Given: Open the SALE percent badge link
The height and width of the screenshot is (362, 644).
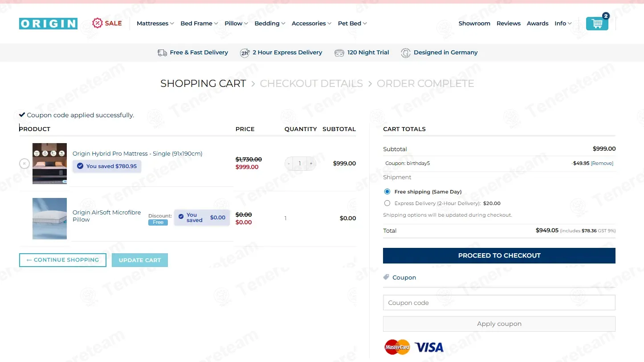Looking at the screenshot, I should (x=107, y=23).
